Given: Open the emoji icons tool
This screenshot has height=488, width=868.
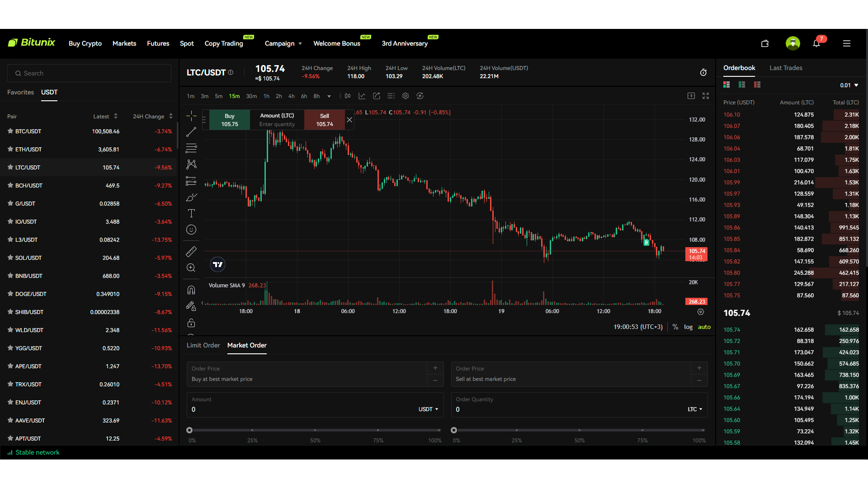Looking at the screenshot, I should tap(191, 230).
